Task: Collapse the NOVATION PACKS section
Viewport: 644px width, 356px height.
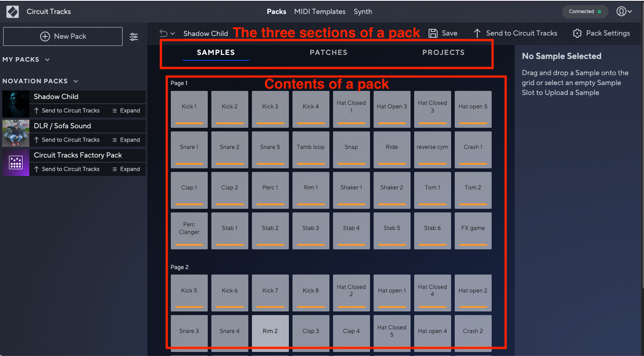Action: pos(75,81)
